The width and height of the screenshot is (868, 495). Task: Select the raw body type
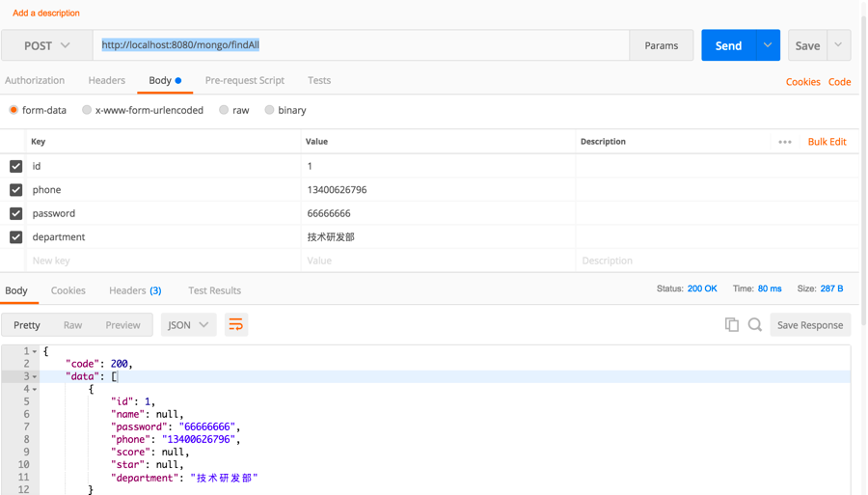[x=224, y=110]
